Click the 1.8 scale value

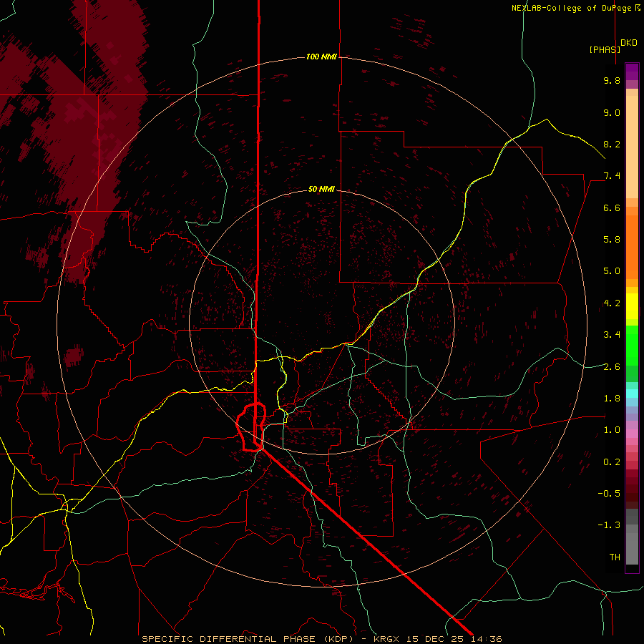[x=612, y=399]
